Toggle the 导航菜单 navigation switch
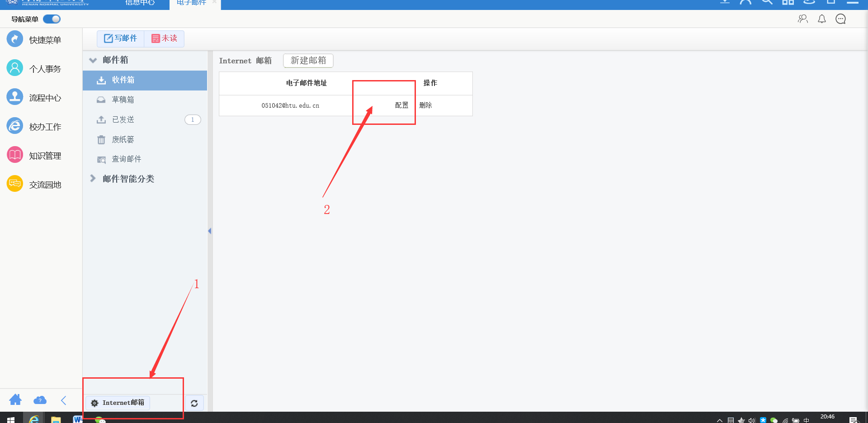 pos(52,19)
